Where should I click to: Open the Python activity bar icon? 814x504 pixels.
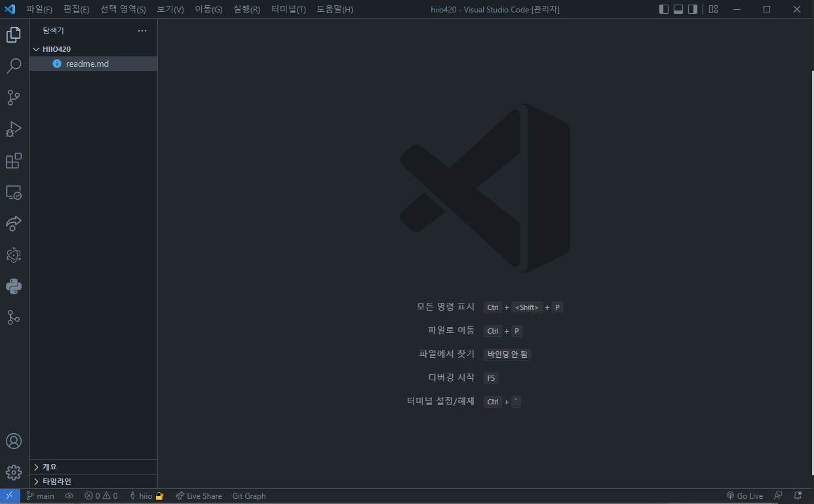(14, 286)
